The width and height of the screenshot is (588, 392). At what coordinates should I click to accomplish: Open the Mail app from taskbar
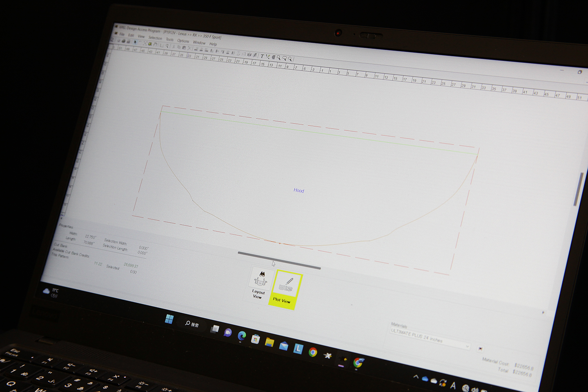coord(283,346)
